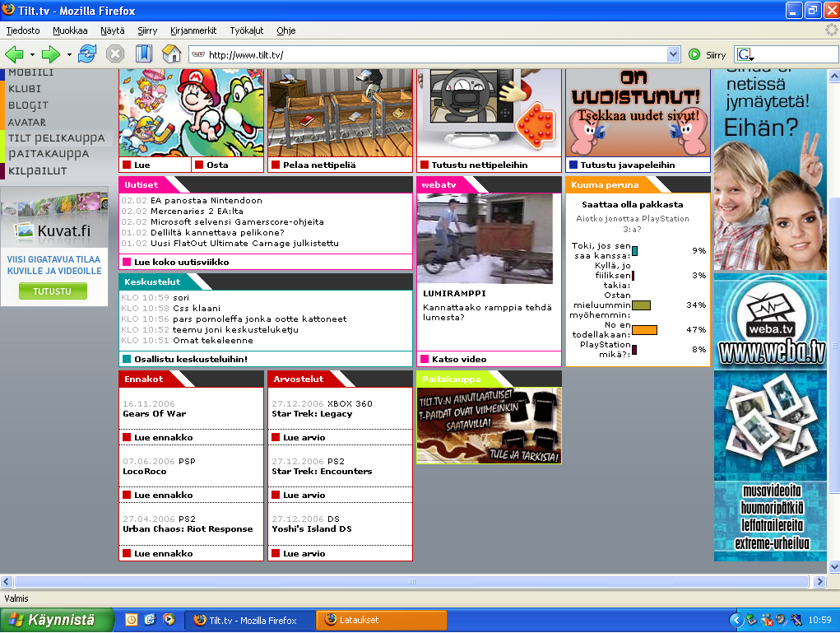Viewport: 840px width, 633px height.
Task: Click the green TUTUSTU button
Action: tap(53, 291)
